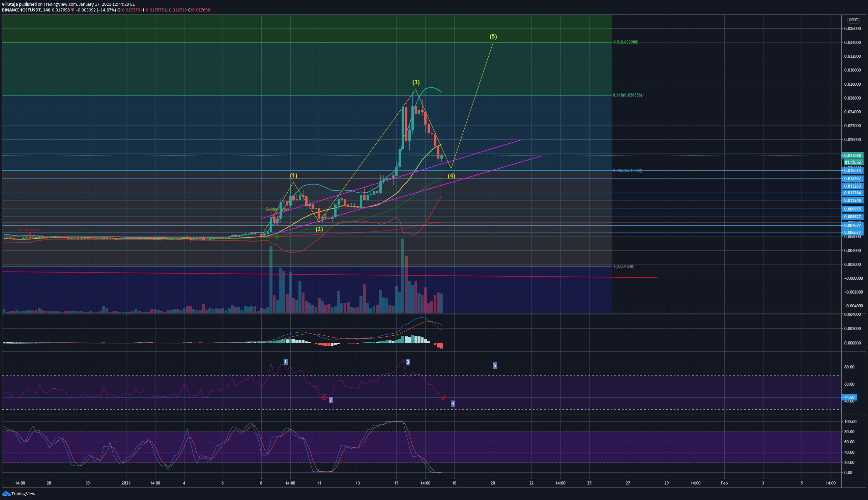Screen dimensions: 868x500
Task: Select the horizontal line price label 0.015515
Action: point(852,171)
